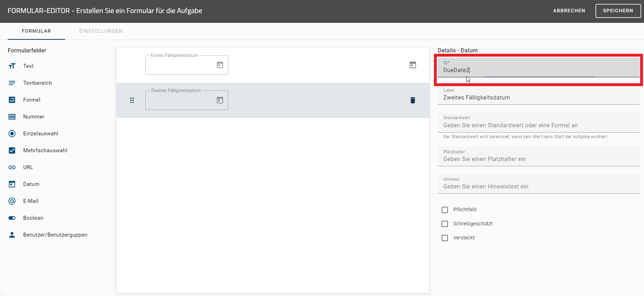Select the Benutzer/Benutzergruppen person icon

coord(12,235)
